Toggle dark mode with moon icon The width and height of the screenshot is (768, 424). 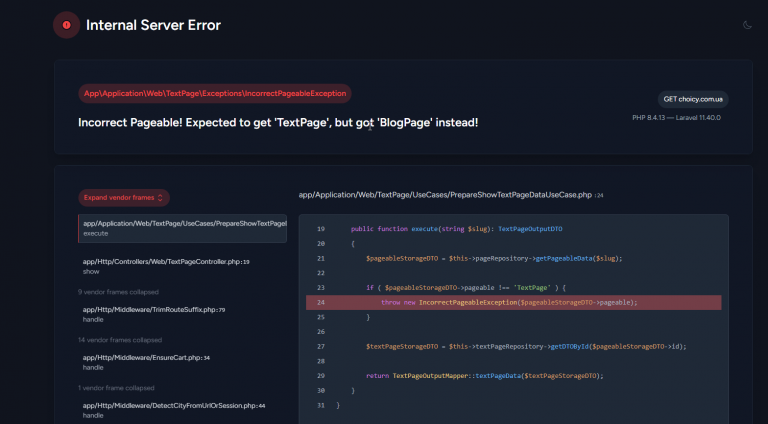coord(747,25)
